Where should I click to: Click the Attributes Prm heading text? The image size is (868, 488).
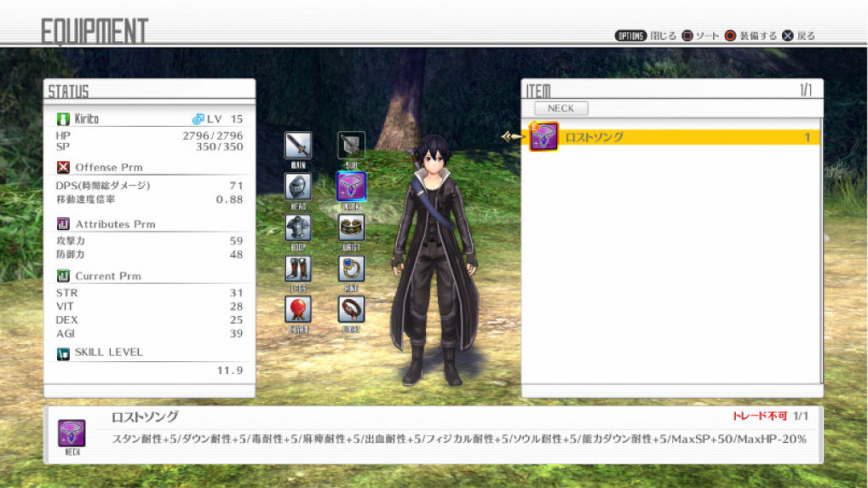(115, 224)
